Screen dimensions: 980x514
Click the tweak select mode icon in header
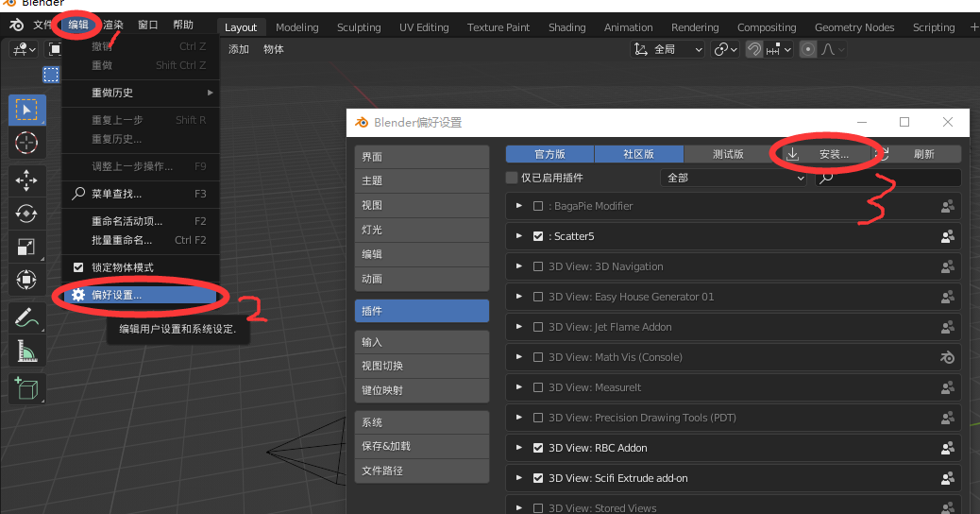coord(51,75)
